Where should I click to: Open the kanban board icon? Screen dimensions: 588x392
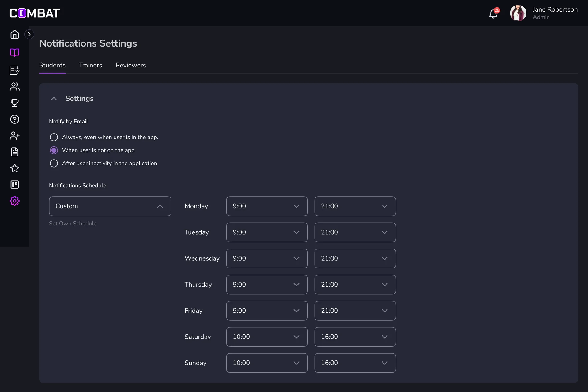click(15, 184)
